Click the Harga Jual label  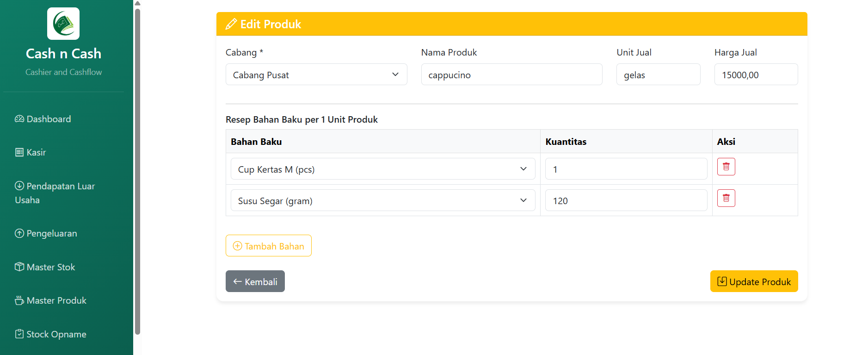[x=736, y=52]
